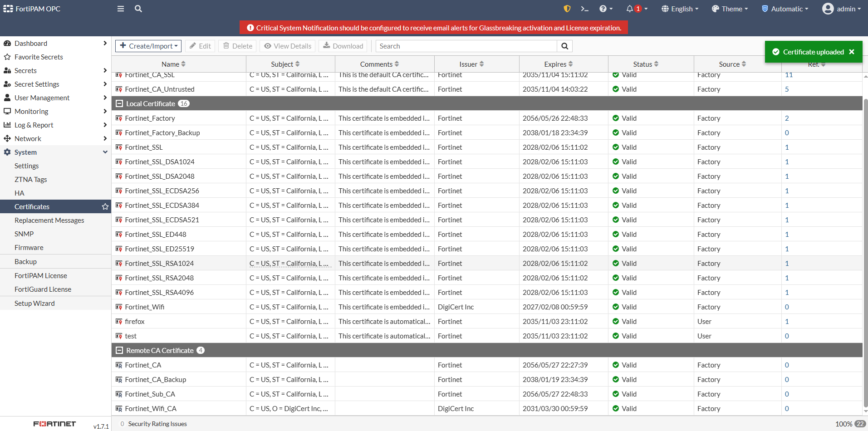The width and height of the screenshot is (868, 431).
Task: Open the admin user menu
Action: pos(842,9)
